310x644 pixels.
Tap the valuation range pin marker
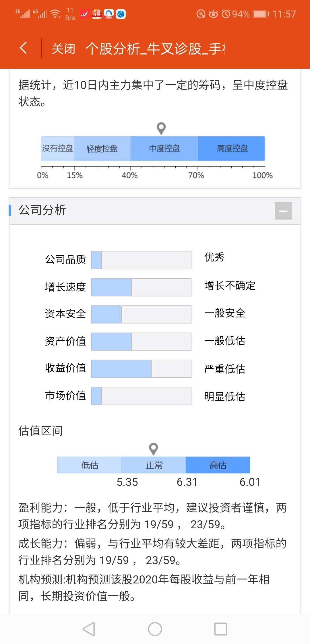click(154, 449)
